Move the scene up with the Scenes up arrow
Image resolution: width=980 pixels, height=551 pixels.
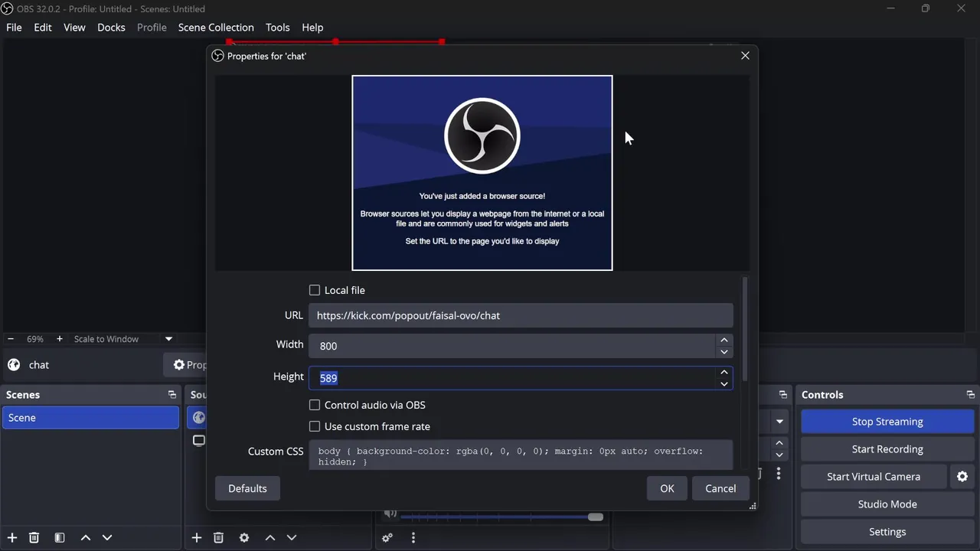[86, 538]
